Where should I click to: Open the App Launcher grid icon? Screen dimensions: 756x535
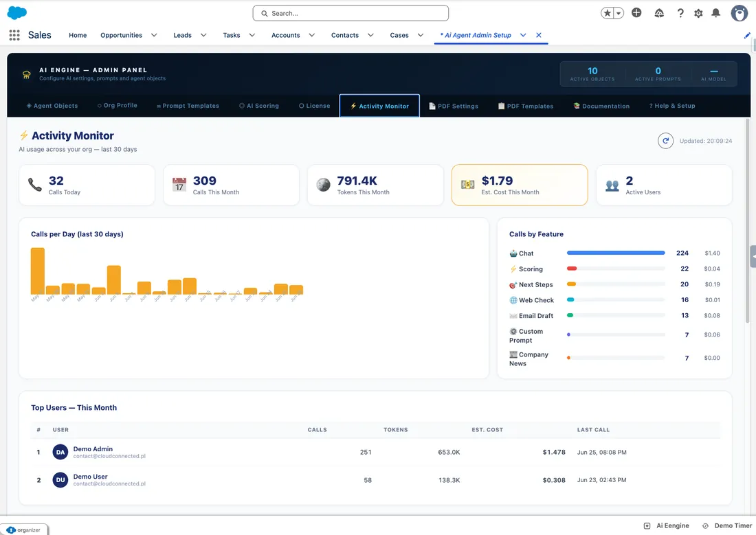14,35
